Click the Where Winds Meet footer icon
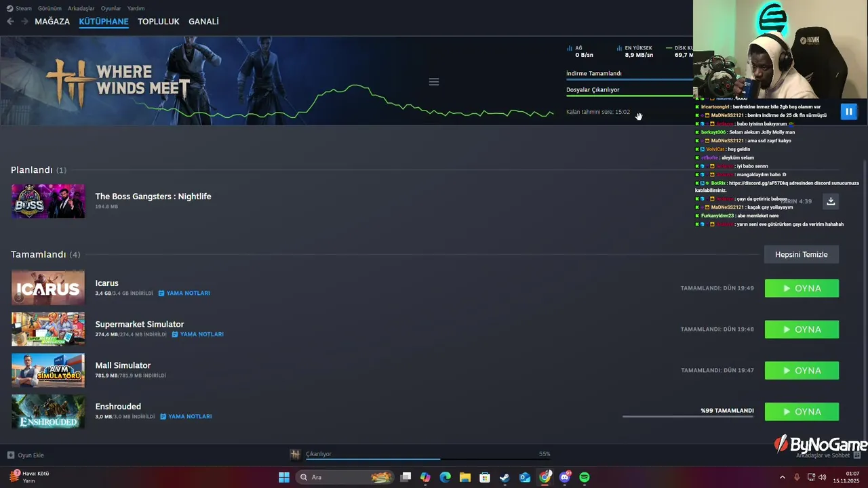The height and width of the screenshot is (488, 868). 295,454
